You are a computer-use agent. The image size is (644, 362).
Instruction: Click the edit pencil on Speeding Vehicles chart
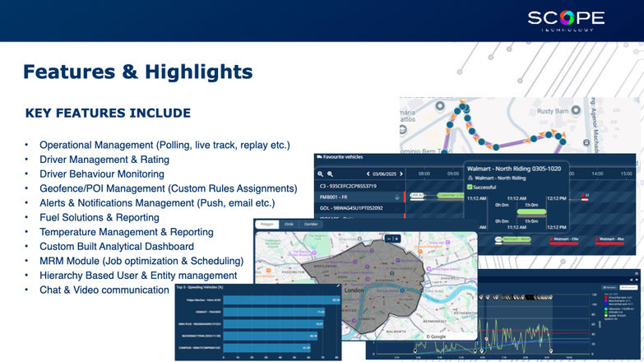point(338,286)
